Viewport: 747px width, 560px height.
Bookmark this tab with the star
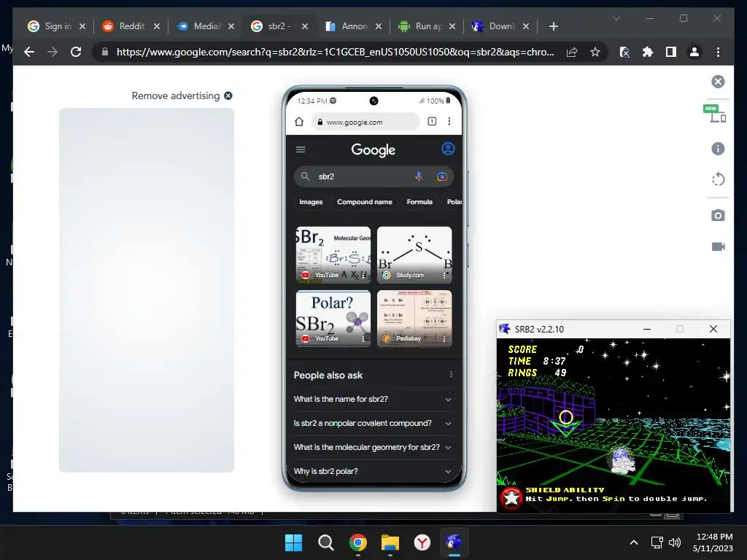coord(595,52)
